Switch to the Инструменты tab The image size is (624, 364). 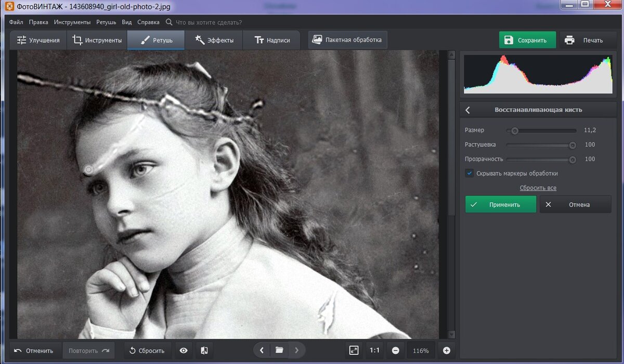coord(97,40)
